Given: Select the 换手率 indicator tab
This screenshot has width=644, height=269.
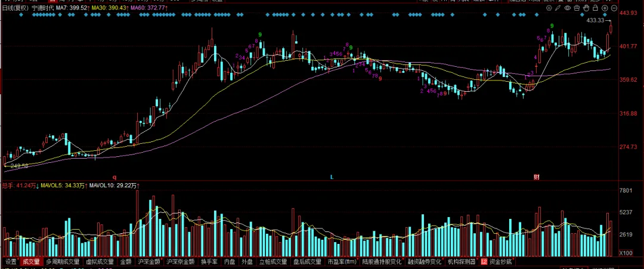Looking at the screenshot, I should 209,261.
